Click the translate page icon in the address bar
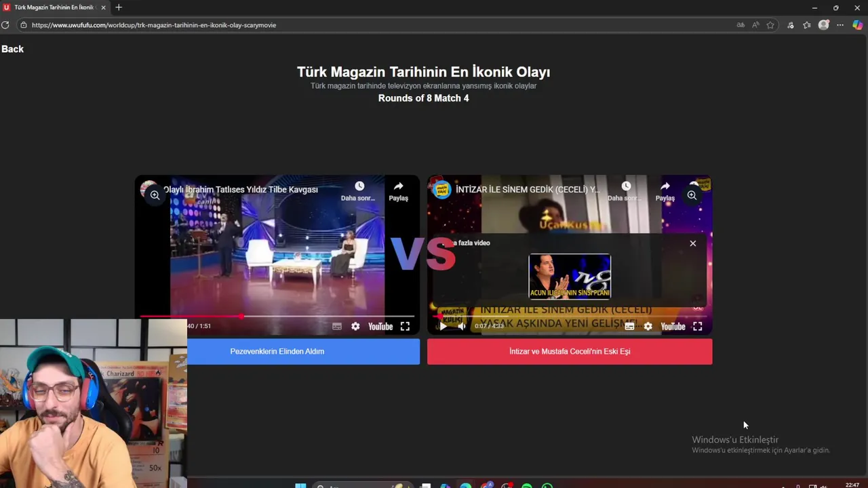The image size is (868, 488). (x=741, y=25)
